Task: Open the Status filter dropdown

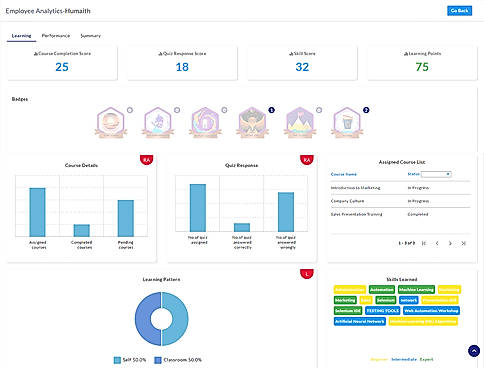Action: (436, 174)
